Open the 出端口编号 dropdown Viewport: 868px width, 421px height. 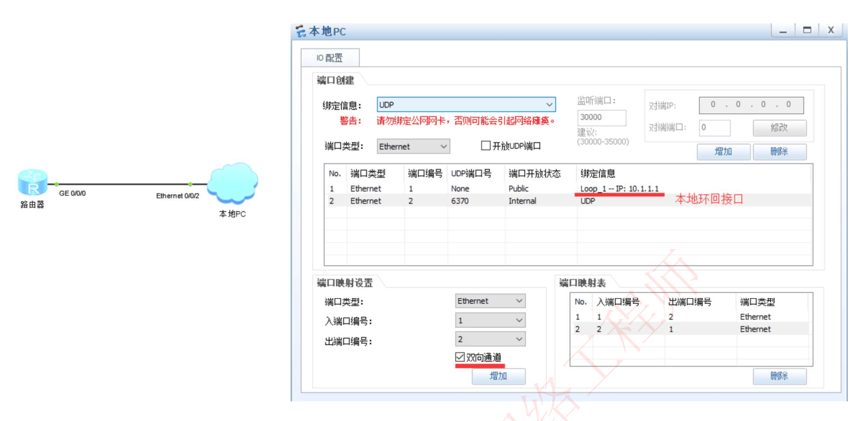(490, 339)
